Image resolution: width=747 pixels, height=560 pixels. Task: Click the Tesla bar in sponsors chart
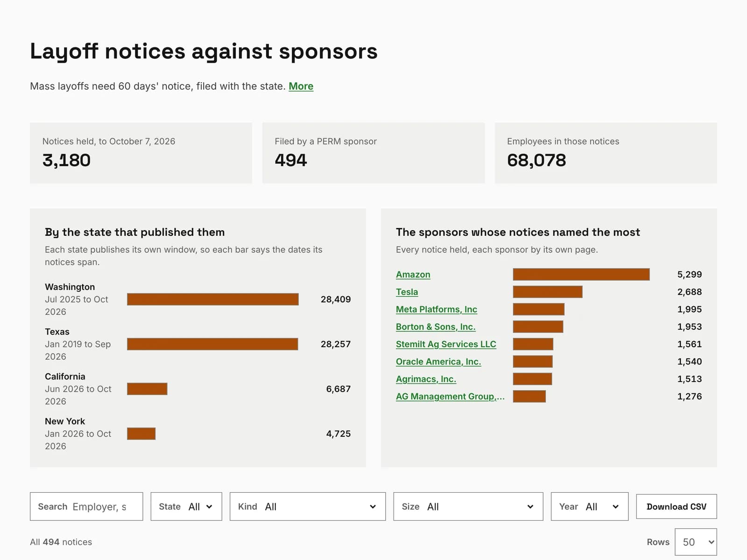pyautogui.click(x=548, y=292)
